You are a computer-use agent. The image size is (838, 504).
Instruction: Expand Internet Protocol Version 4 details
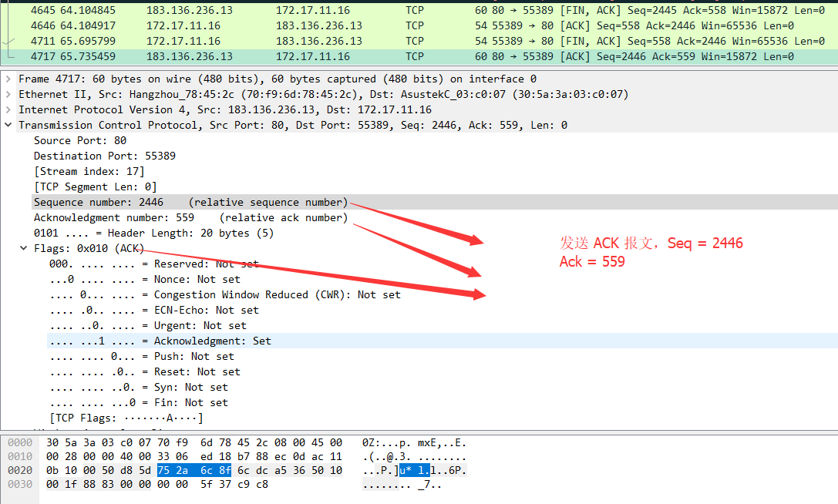pyautogui.click(x=8, y=109)
